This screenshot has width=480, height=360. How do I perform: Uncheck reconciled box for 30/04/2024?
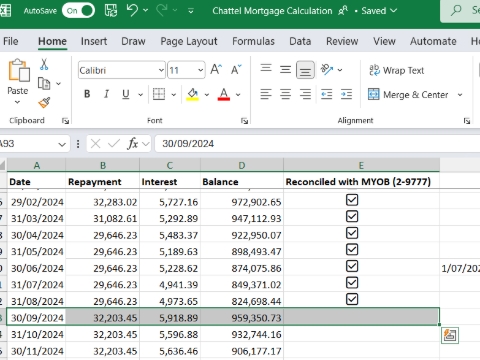click(352, 233)
